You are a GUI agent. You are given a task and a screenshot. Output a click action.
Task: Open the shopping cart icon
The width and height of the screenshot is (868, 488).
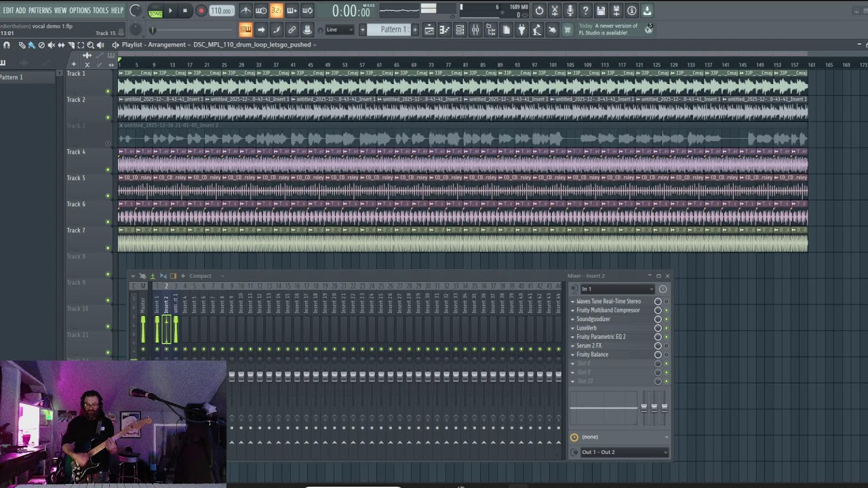[567, 29]
